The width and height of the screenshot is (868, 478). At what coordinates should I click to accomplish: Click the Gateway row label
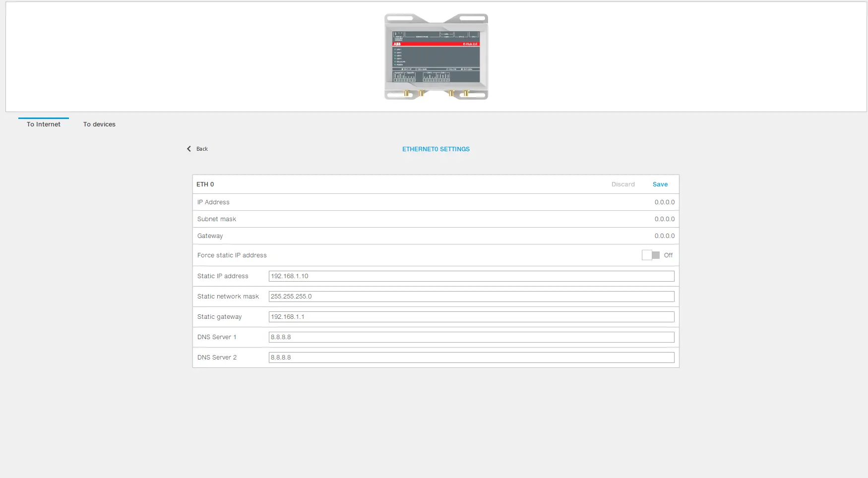(210, 236)
